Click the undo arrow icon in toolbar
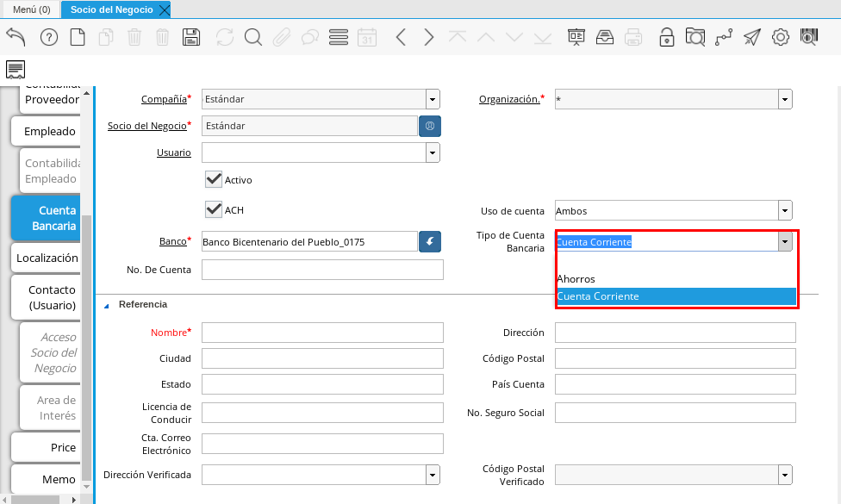Viewport: 841px width, 504px height. [x=16, y=37]
